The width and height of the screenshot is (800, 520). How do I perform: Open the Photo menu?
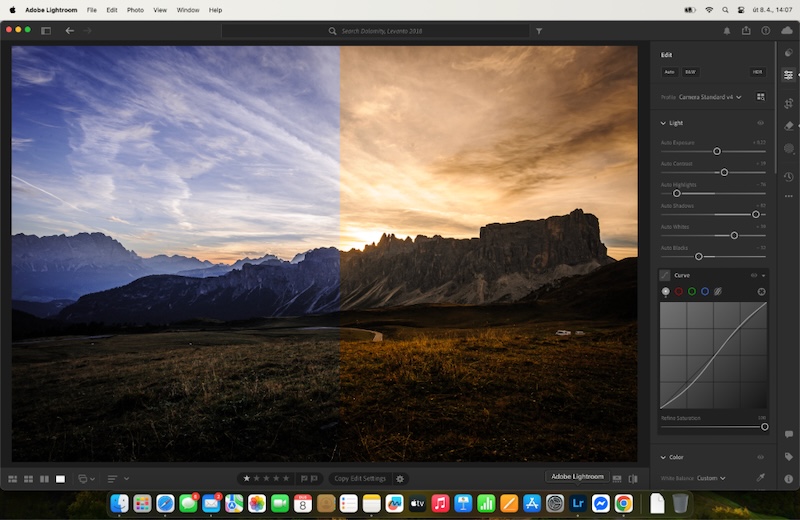tap(135, 10)
